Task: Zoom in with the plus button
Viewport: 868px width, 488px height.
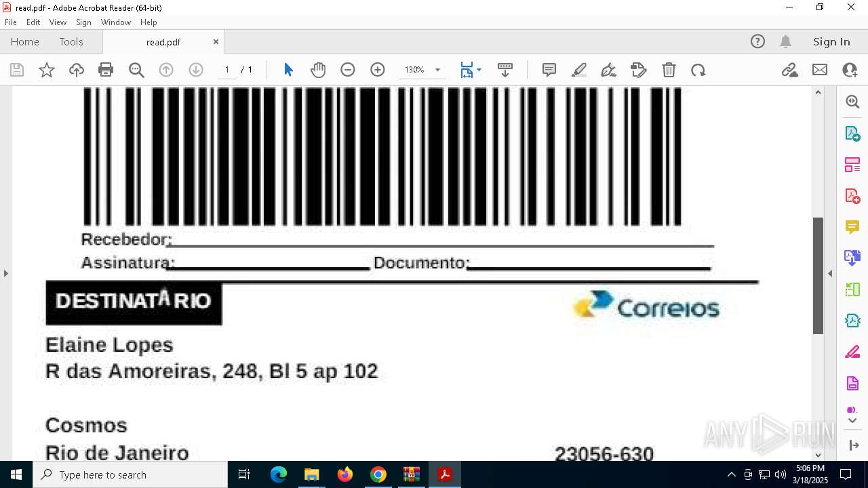Action: coord(378,70)
